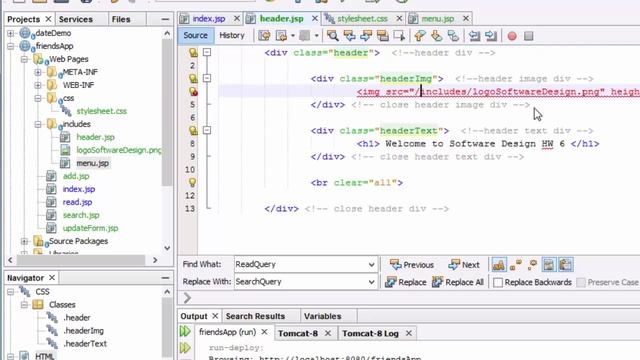Click Toggle Bookmark toolbar icon
The image size is (640, 360).
point(453,36)
